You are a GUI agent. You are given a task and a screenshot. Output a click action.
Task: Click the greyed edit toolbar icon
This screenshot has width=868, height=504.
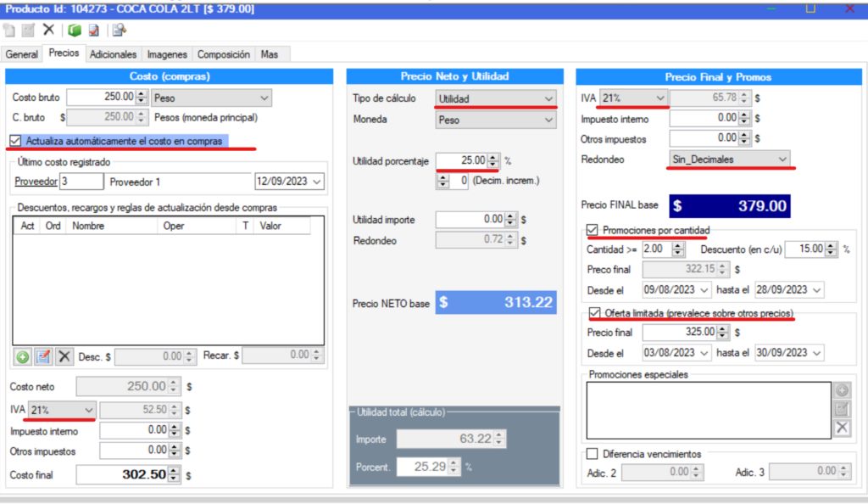[28, 30]
